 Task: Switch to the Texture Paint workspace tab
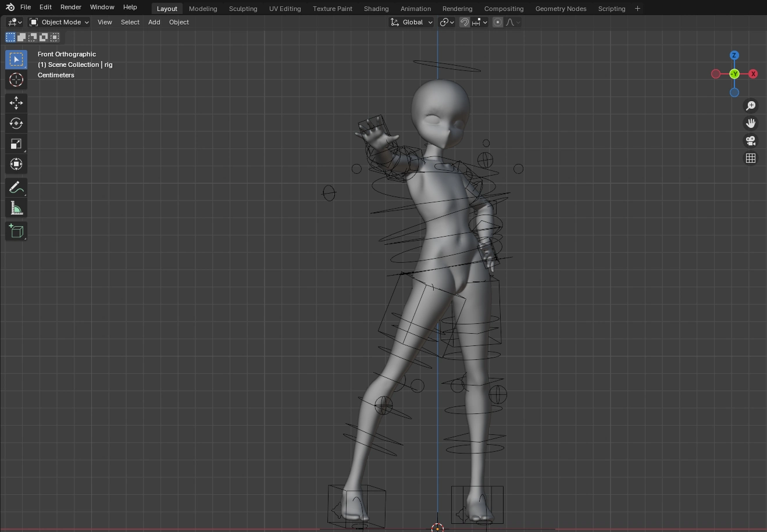click(333, 9)
